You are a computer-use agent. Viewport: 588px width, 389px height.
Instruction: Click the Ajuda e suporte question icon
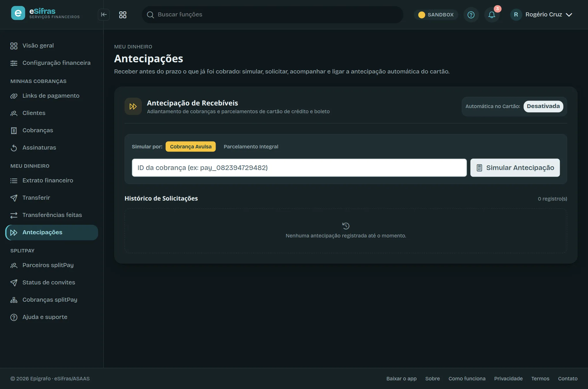[x=14, y=317]
